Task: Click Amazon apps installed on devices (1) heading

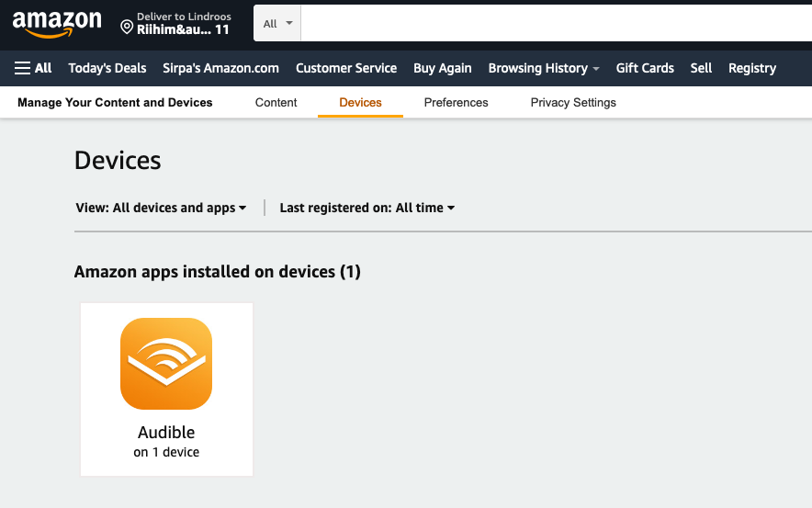Action: pos(217,272)
